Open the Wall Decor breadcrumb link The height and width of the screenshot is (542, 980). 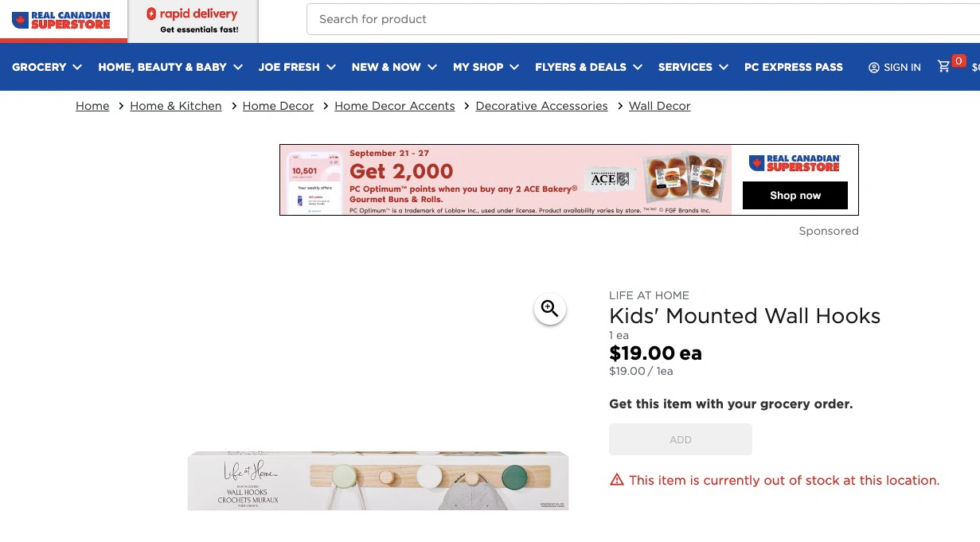point(659,106)
